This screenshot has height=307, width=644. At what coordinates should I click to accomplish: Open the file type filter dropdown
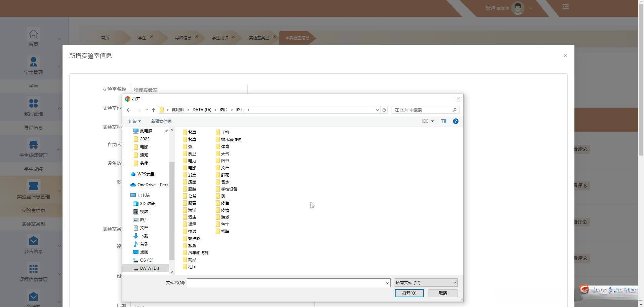(426, 283)
